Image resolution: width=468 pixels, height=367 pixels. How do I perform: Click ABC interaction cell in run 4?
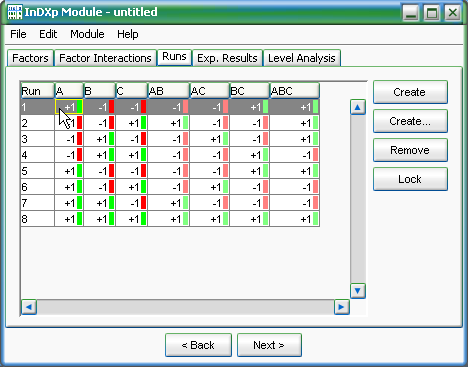pyautogui.click(x=294, y=155)
